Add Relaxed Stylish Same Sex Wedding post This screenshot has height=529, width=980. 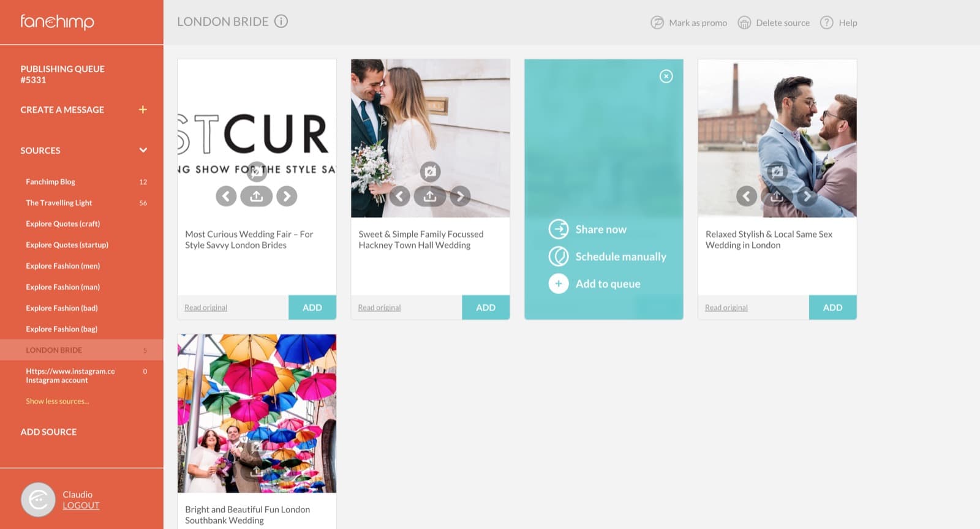tap(832, 307)
